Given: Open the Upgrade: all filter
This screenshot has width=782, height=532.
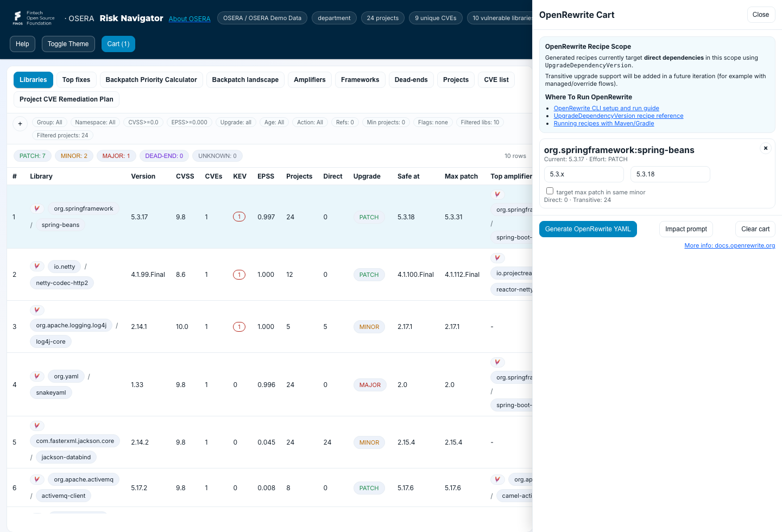Looking at the screenshot, I should pos(236,122).
